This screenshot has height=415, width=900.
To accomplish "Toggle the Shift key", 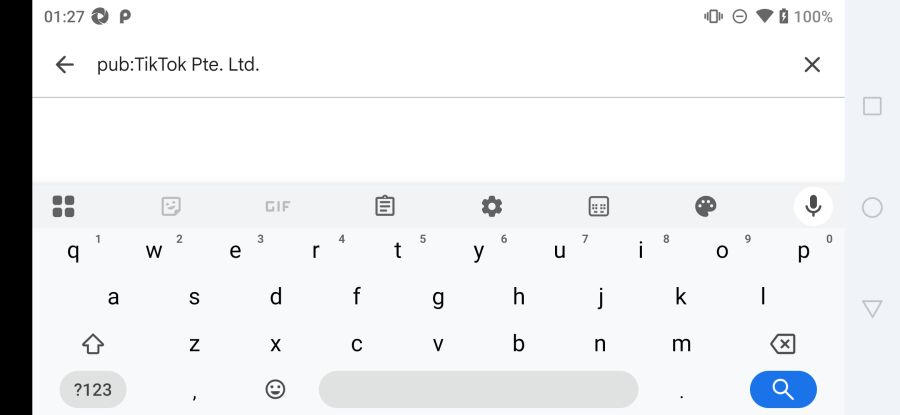I will click(93, 344).
